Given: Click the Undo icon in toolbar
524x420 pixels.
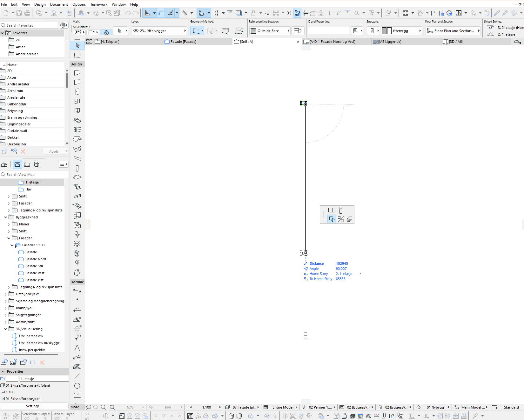Looking at the screenshot, I should tap(127, 13).
